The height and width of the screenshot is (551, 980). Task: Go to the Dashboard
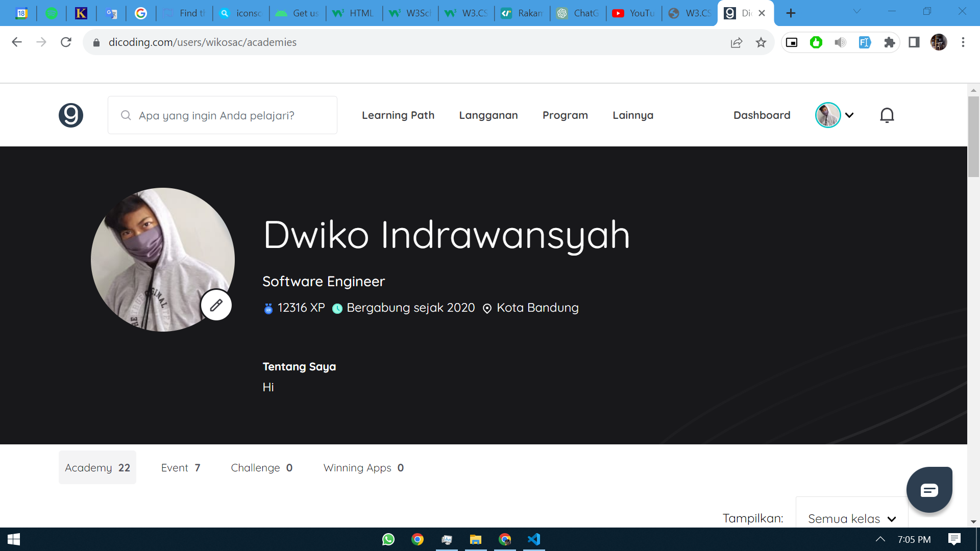(x=762, y=115)
